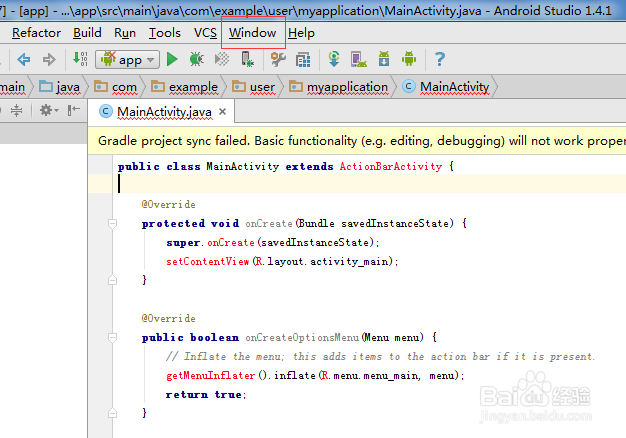Select the MainActivity breadcrumb class

[446, 87]
